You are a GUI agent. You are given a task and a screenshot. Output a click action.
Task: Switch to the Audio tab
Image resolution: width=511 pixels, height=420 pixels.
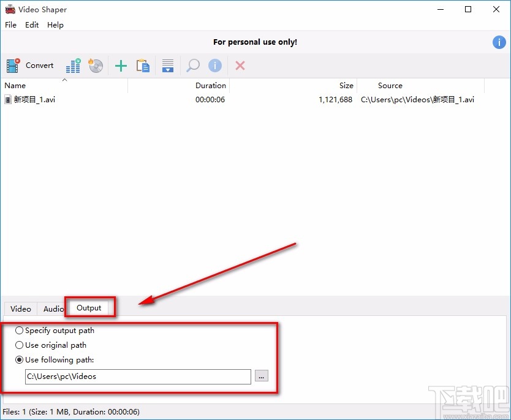pos(54,309)
